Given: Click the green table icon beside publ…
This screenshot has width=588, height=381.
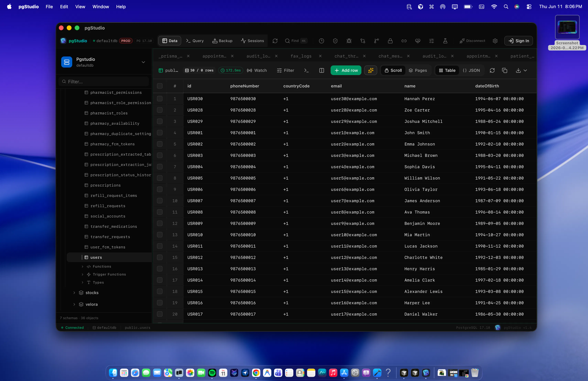Looking at the screenshot, I should 161,70.
